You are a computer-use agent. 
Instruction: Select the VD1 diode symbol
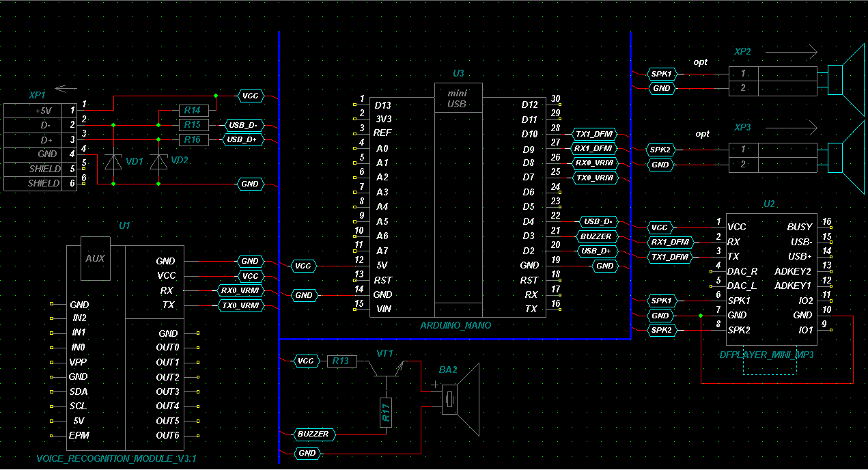113,162
